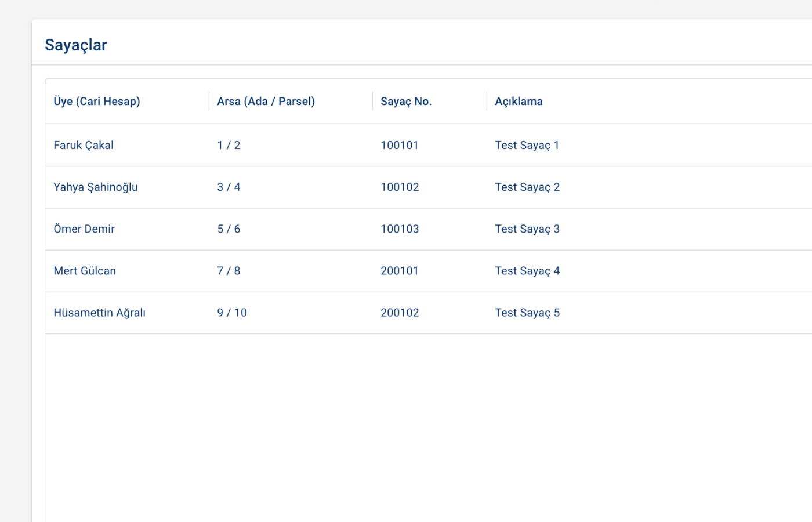
Task: Select the 5 / 6 parcel cell
Action: [229, 229]
